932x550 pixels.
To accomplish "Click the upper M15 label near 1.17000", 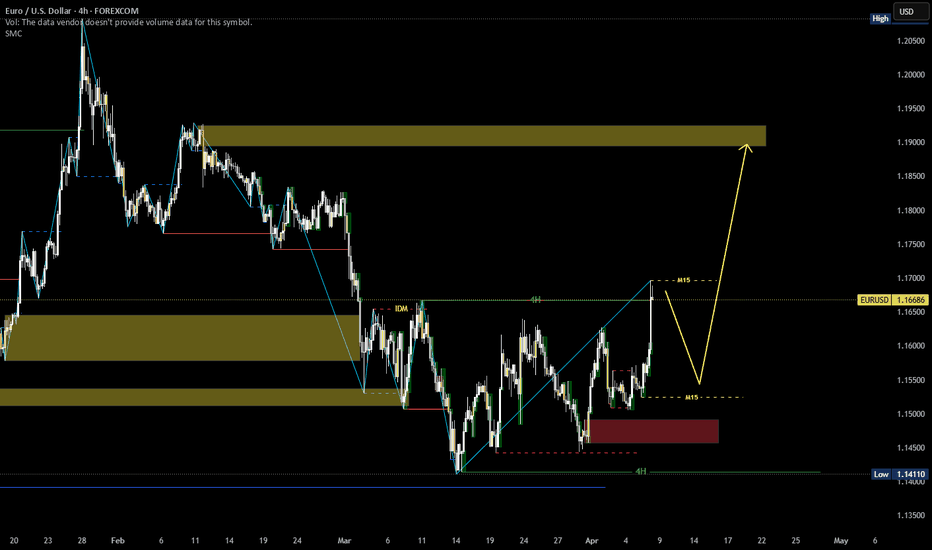I will [685, 280].
